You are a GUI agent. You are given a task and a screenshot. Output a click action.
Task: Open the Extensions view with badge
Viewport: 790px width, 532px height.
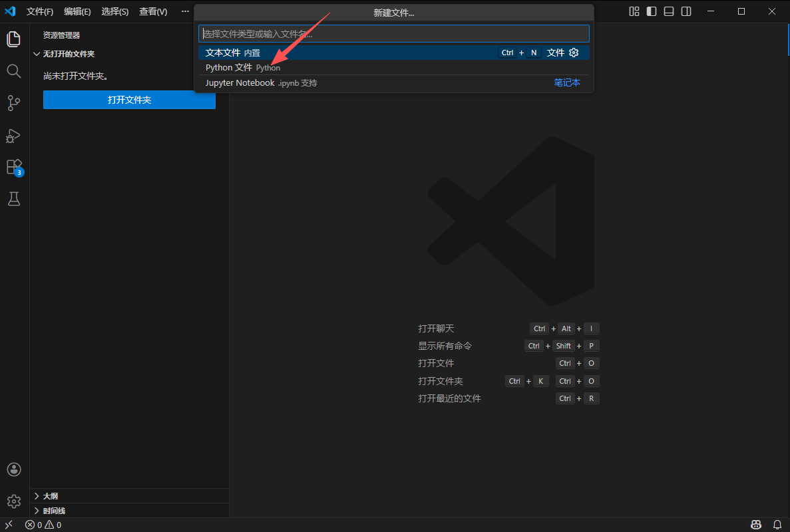click(14, 167)
